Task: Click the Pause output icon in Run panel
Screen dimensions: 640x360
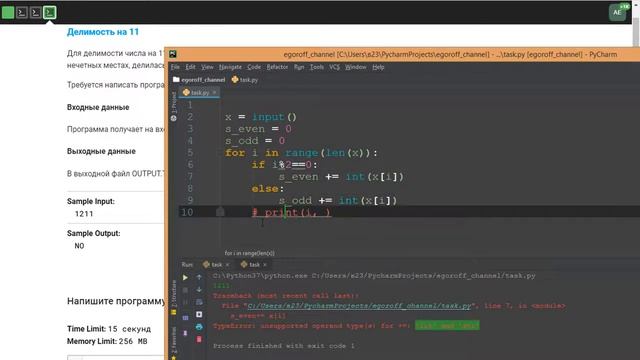Action: pos(185,302)
